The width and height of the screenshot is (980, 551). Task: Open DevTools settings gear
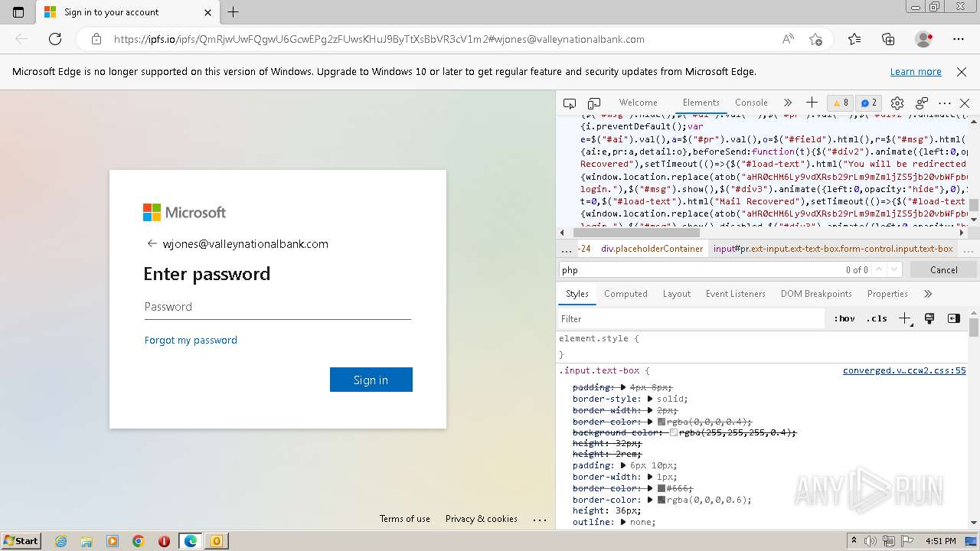tap(897, 103)
